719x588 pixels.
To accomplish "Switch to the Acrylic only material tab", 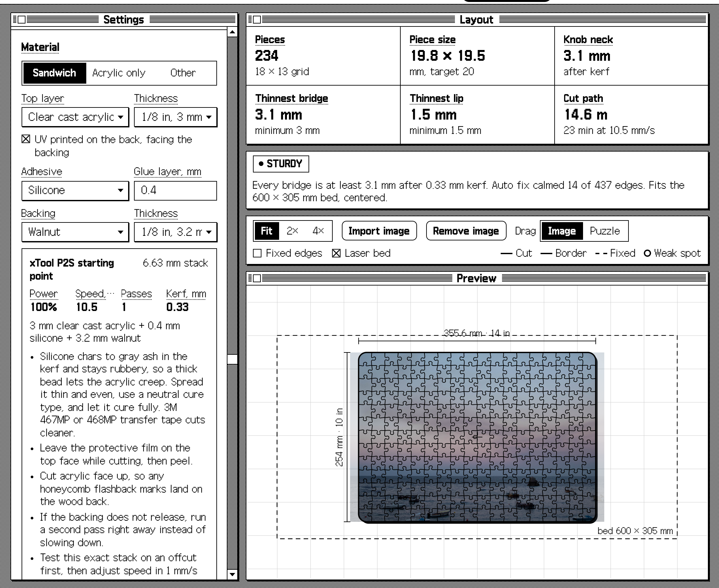I will click(119, 73).
